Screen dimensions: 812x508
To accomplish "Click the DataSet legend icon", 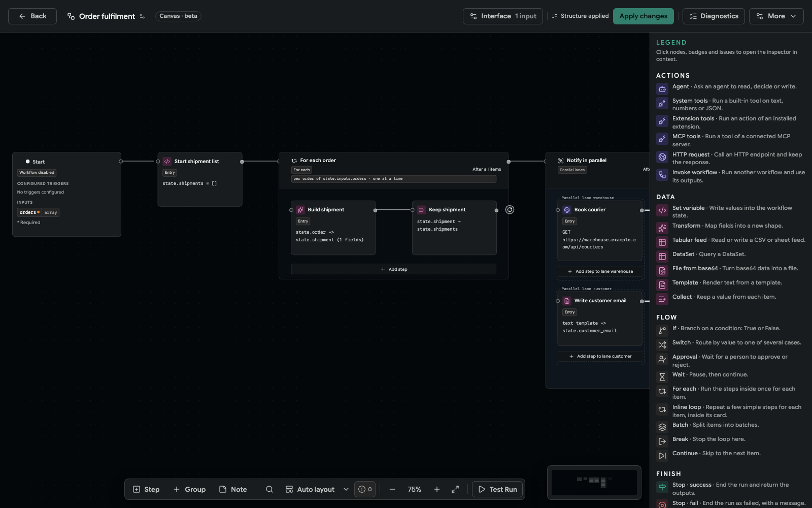I will pos(662,257).
